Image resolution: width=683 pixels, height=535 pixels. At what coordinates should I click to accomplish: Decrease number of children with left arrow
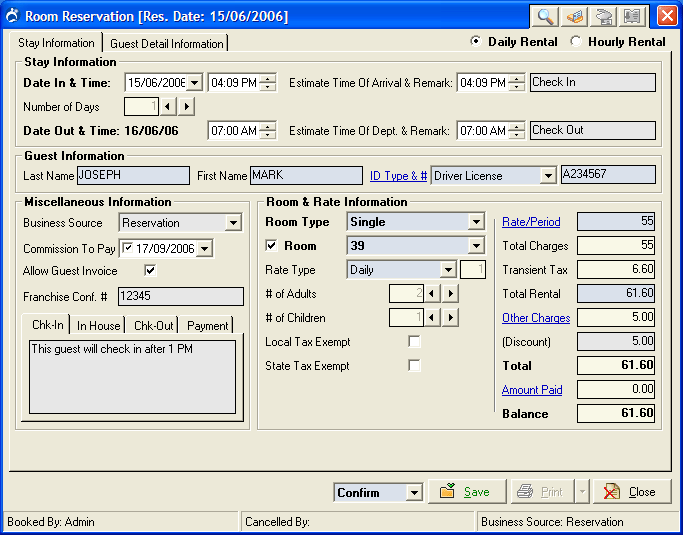coord(432,318)
